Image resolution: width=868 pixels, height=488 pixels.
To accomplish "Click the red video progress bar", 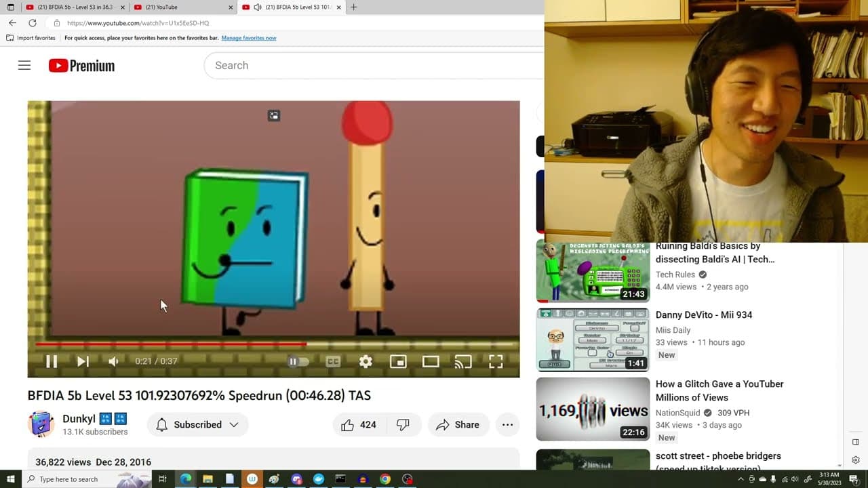I will coord(170,344).
